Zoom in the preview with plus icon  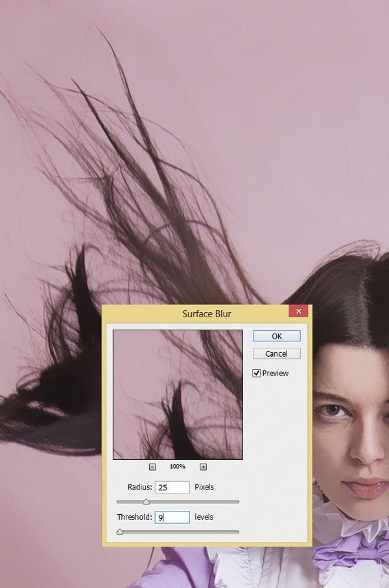[203, 467]
